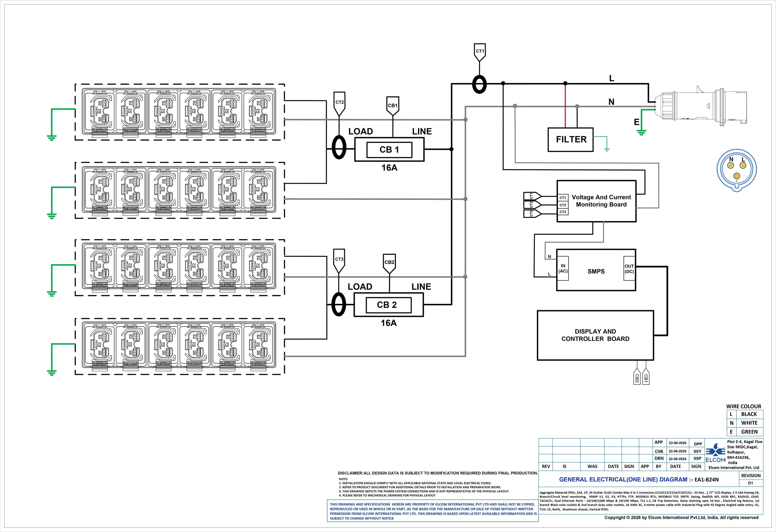Select the CB1 tag under Display and Controller Board
Viewport: 776px width, 532px height.
pos(646,376)
